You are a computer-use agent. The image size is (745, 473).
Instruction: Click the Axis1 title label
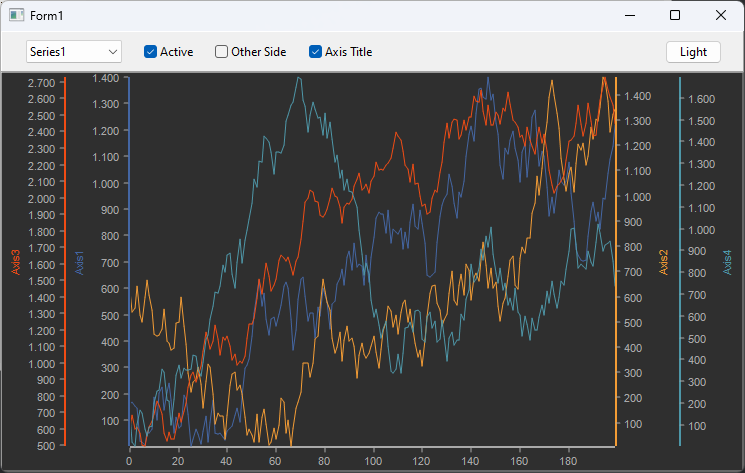tap(79, 263)
